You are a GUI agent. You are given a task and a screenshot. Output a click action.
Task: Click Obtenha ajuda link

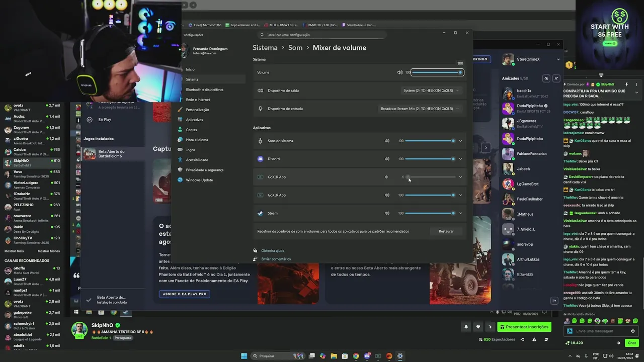273,250
